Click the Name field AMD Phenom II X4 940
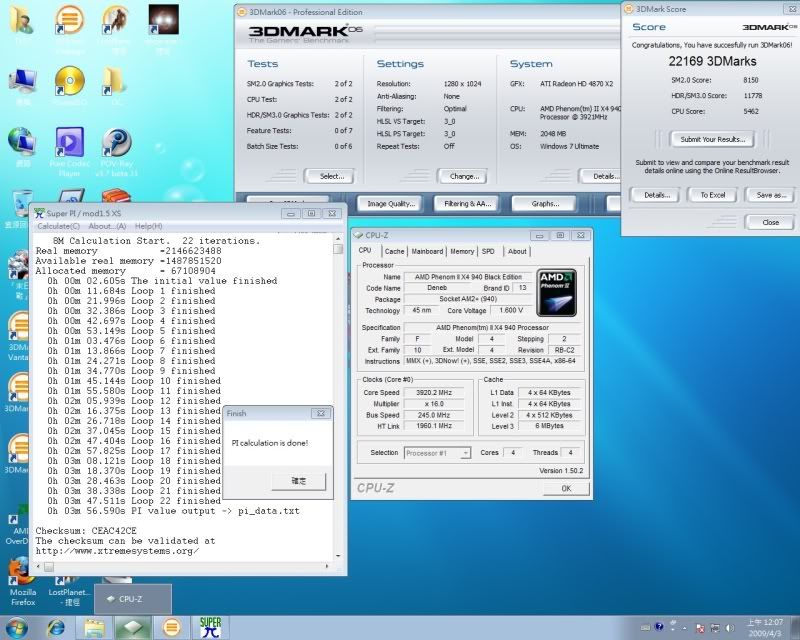This screenshot has height=640, width=800. (468, 277)
